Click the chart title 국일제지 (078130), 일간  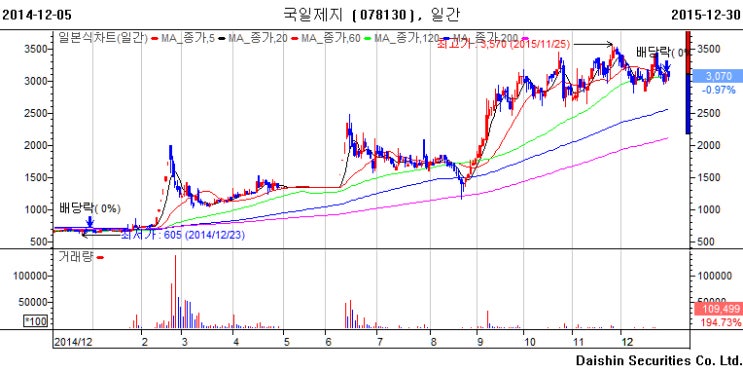click(371, 15)
